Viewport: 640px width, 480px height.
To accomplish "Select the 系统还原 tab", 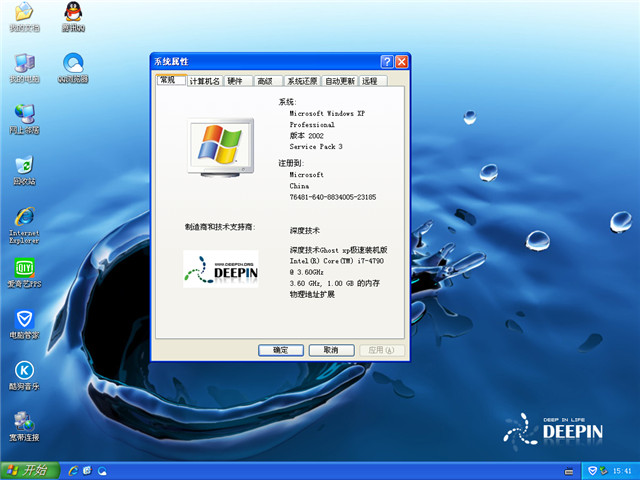I will (301, 81).
